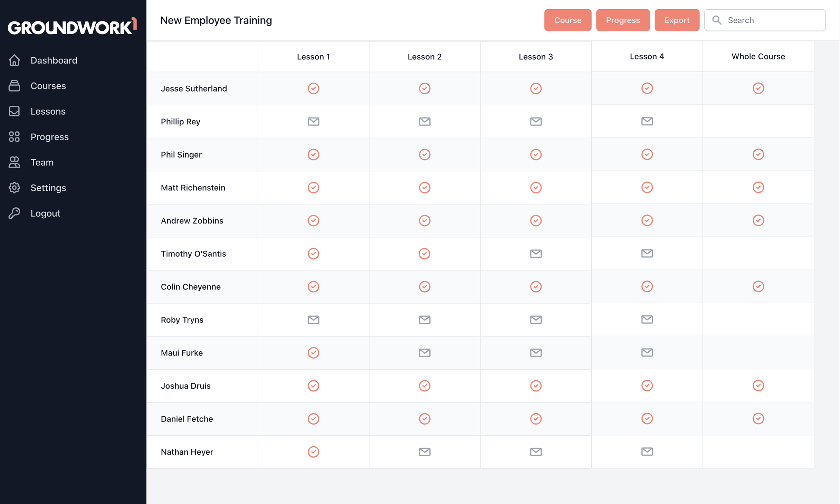Click the Lessons inbox icon
The height and width of the screenshot is (504, 840).
point(14,111)
